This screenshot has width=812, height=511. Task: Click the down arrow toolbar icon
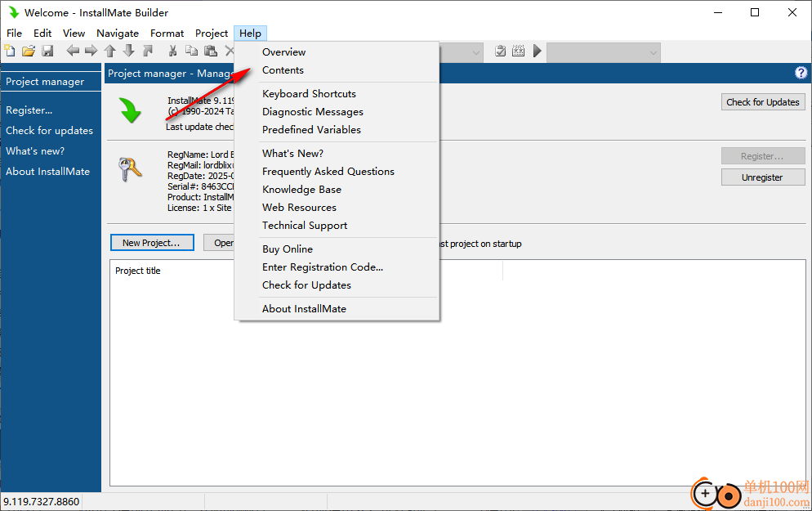[x=129, y=51]
